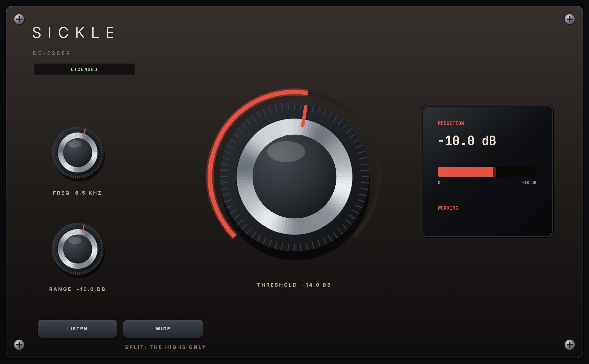Click the LICENSED status badge

pyautogui.click(x=84, y=69)
